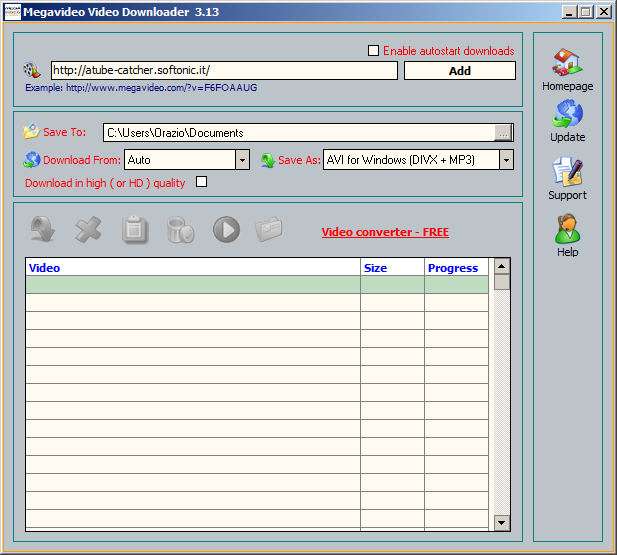The image size is (617, 555).
Task: Click 'Download in high ( or HD ) quality' text
Action: [105, 183]
